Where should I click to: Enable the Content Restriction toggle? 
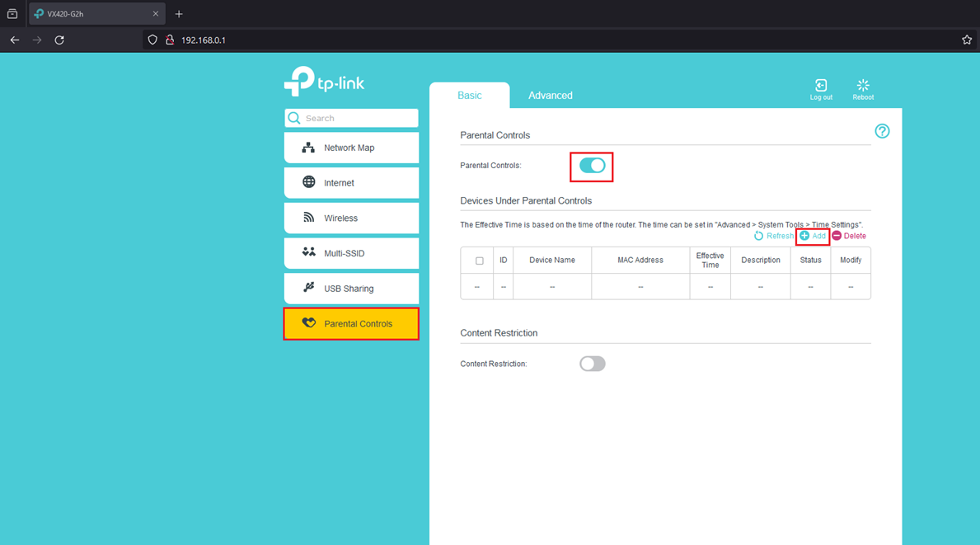click(x=592, y=363)
